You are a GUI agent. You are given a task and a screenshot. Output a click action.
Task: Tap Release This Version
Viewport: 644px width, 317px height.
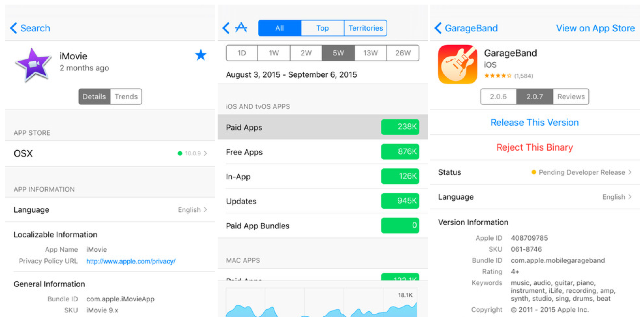[x=534, y=122]
